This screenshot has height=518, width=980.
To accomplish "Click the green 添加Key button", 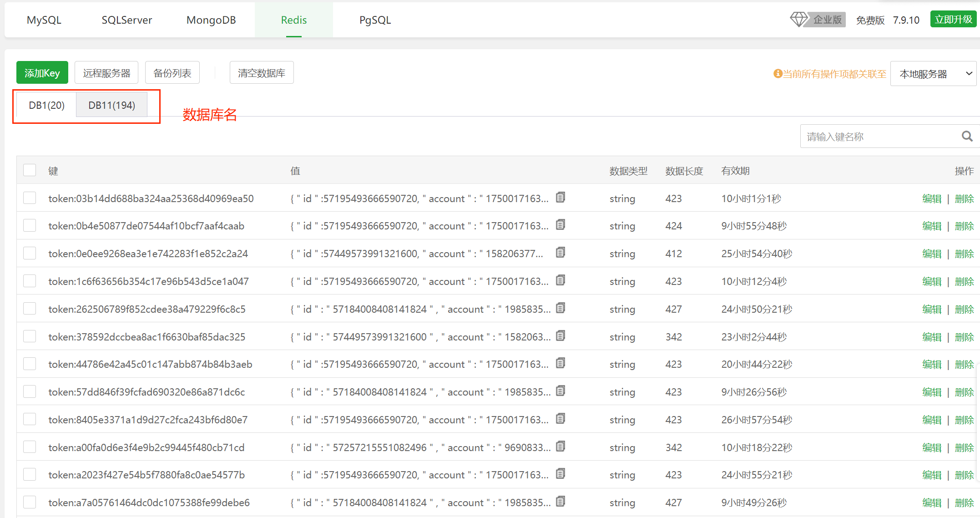I will point(42,73).
